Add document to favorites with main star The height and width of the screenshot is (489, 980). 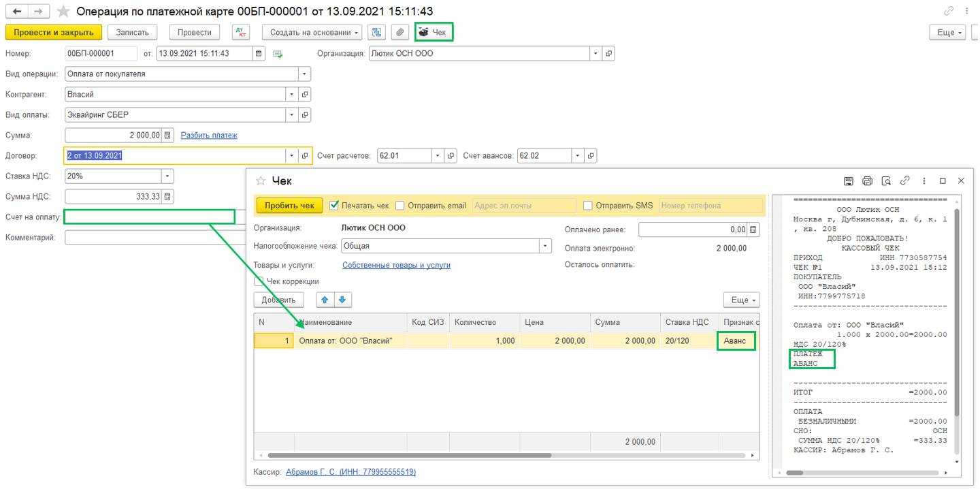pyautogui.click(x=63, y=12)
